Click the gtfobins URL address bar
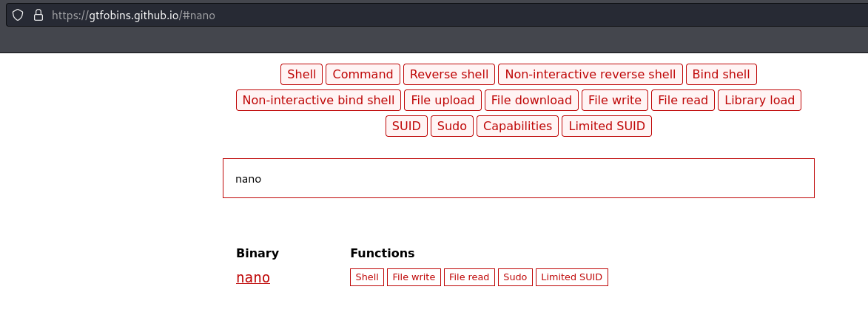 point(437,15)
